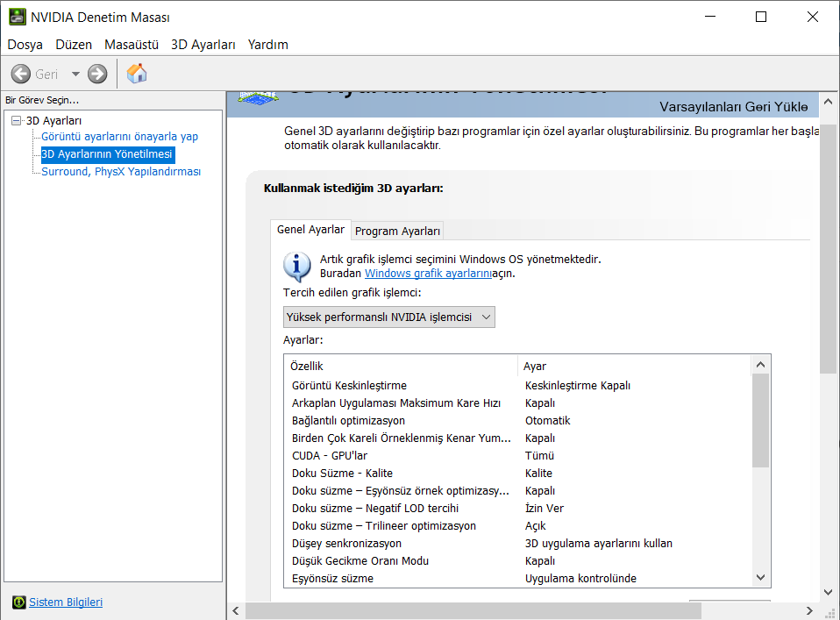The image size is (840, 620).
Task: Open the Dosya menu
Action: (25, 45)
